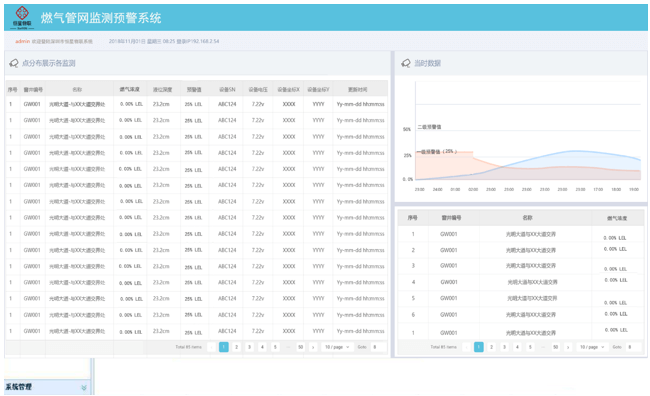Select row numbered 2 in 当时数据 table
The width and height of the screenshot is (650, 396).
click(521, 250)
